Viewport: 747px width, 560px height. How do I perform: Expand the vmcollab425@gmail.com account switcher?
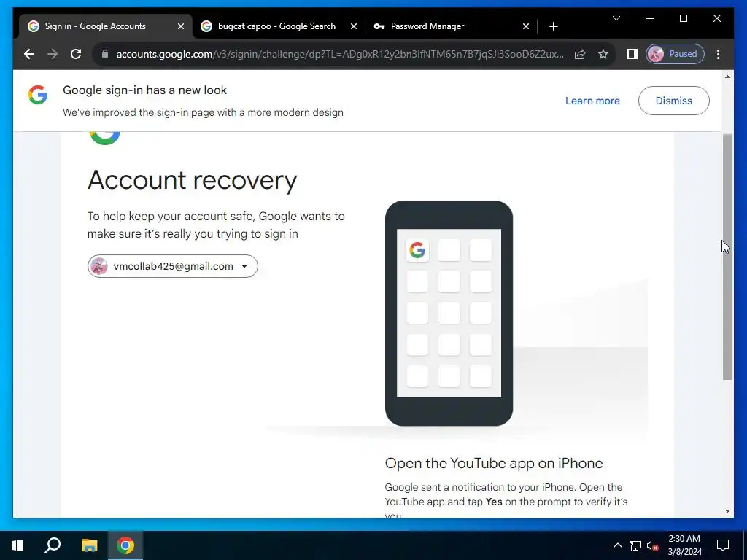pyautogui.click(x=172, y=266)
